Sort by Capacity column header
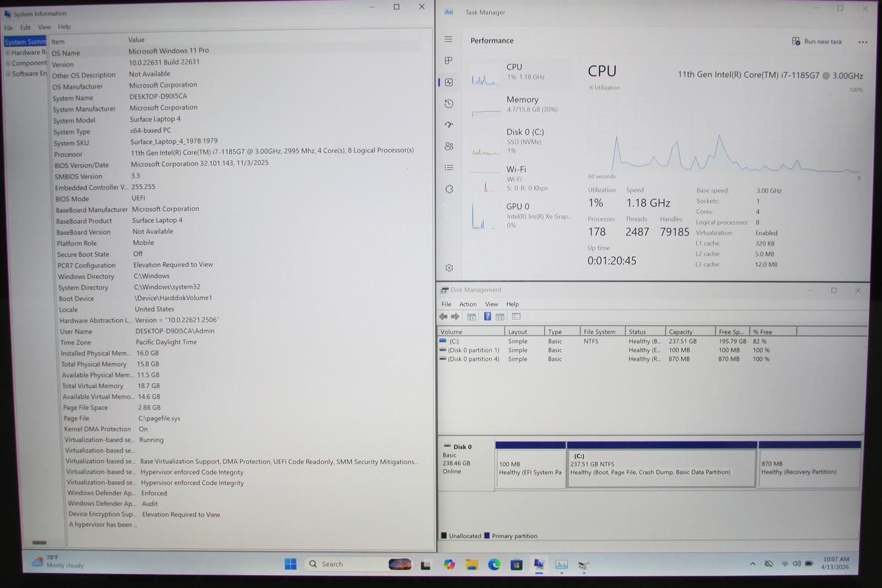Viewport: 882px width, 588px height. (x=690, y=332)
